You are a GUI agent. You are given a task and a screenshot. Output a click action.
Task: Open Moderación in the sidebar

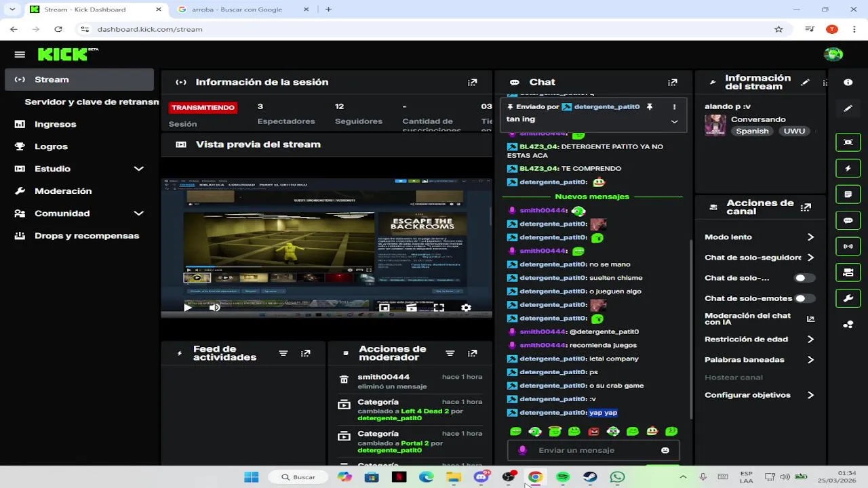[79, 191]
